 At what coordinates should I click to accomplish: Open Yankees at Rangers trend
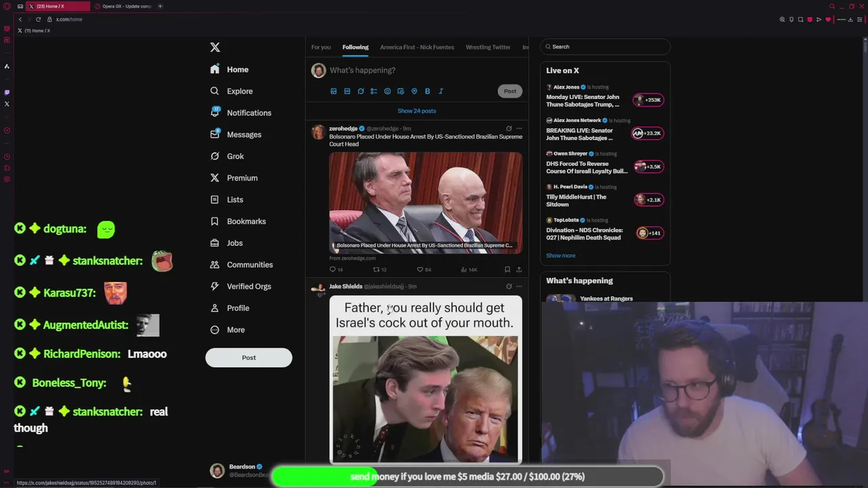pos(606,298)
